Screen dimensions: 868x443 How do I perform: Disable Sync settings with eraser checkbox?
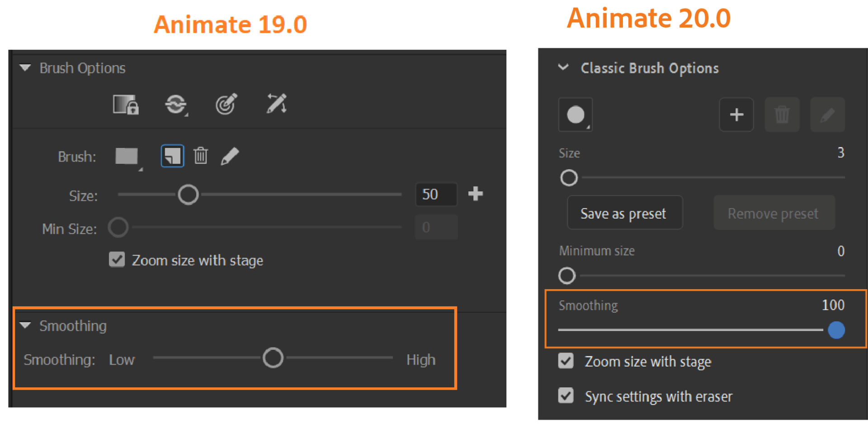[x=566, y=395]
